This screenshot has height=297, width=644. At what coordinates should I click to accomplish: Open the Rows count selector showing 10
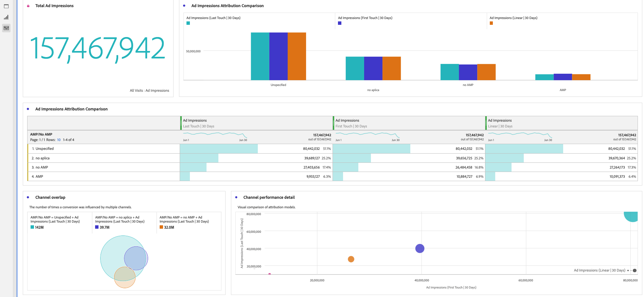(x=59, y=140)
